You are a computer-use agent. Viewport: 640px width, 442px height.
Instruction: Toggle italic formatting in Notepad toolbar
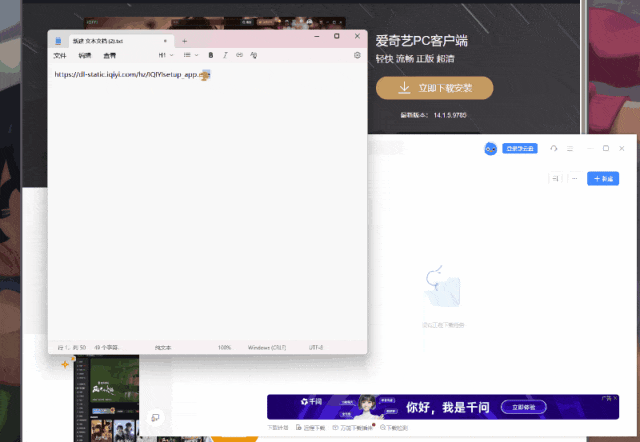pyautogui.click(x=225, y=55)
